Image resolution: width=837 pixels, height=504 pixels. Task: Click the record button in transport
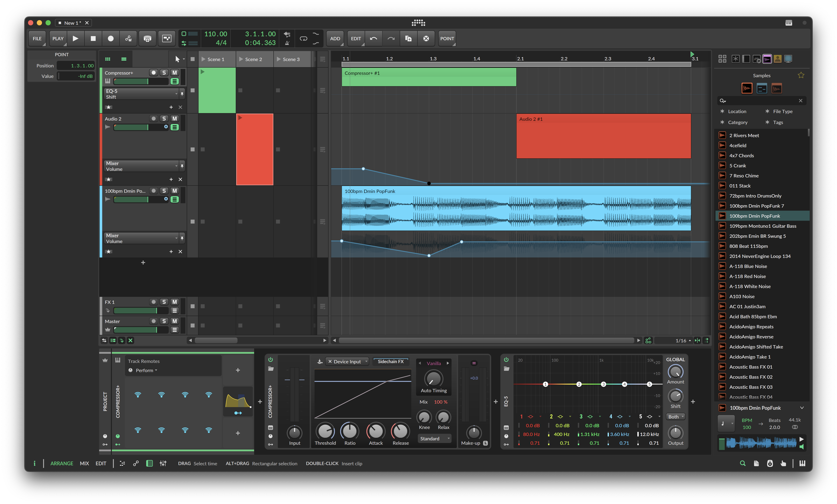tap(111, 39)
